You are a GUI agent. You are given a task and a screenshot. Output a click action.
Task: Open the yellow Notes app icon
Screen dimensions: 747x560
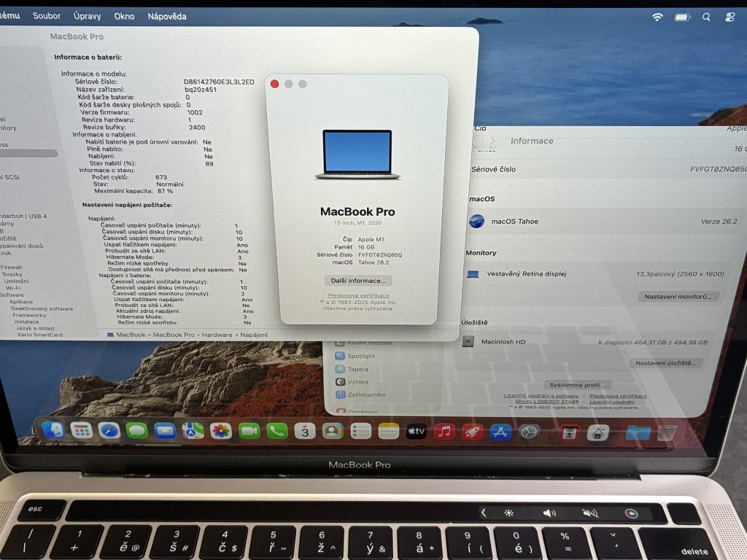(388, 432)
